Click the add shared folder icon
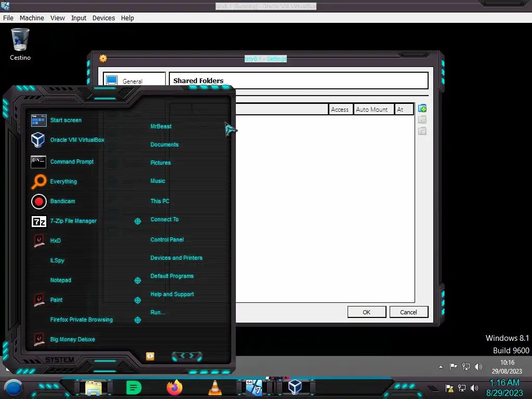 (x=422, y=109)
